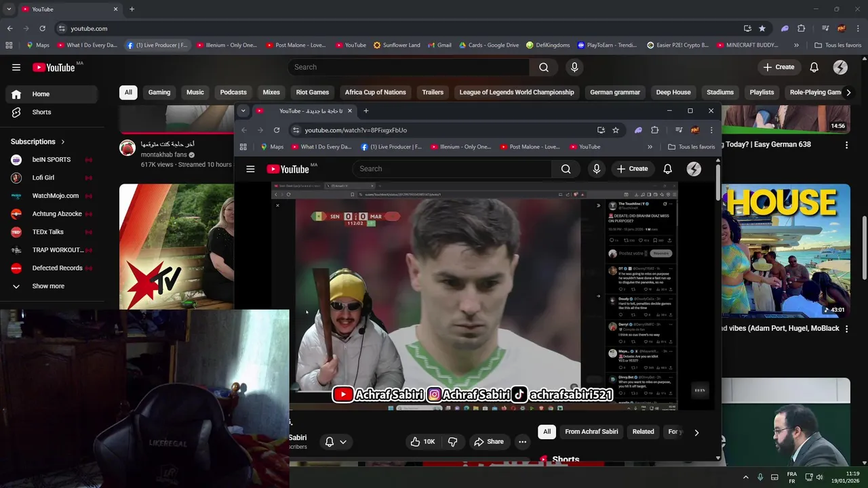Screen dimensions: 868x488
Task: Open account avatar in the background YouTube window
Action: pyautogui.click(x=840, y=67)
